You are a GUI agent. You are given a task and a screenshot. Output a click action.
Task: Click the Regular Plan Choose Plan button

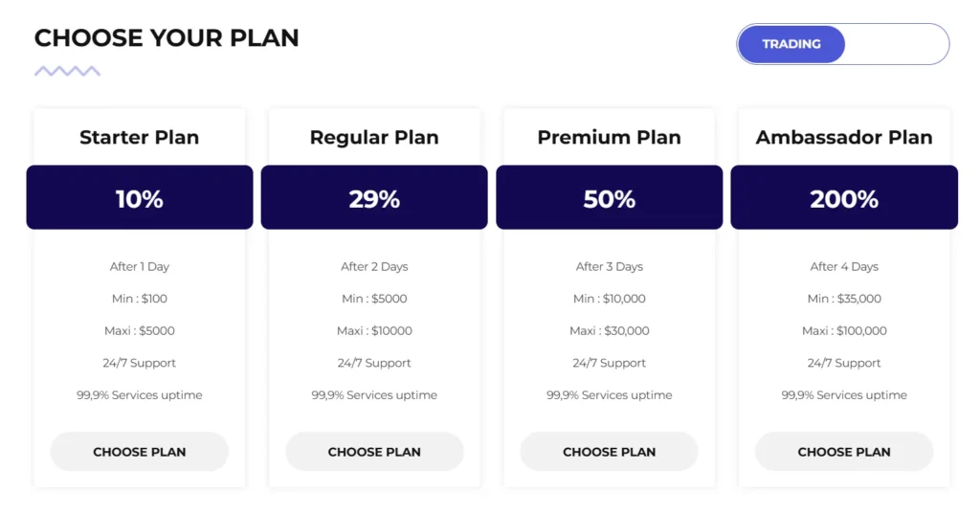374,452
